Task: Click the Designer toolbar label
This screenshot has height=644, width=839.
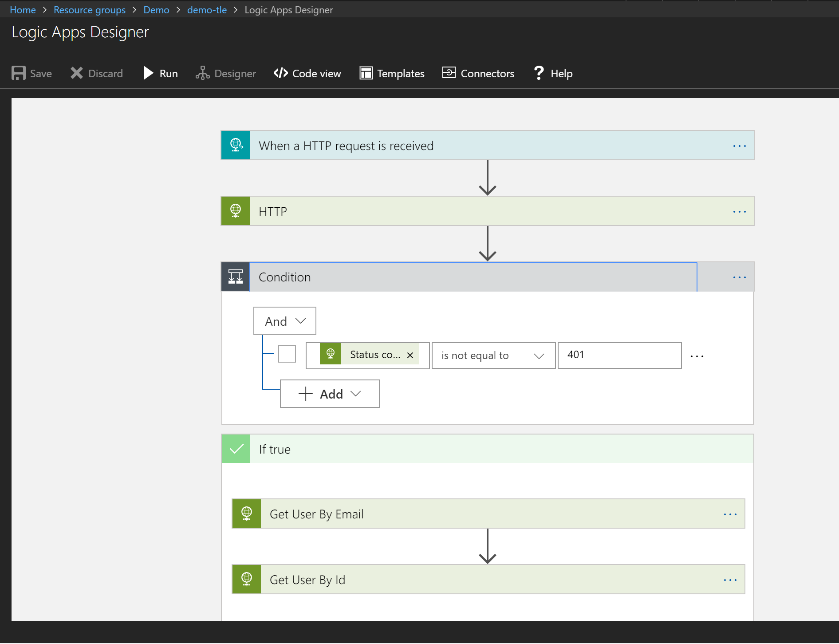Action: [x=235, y=74]
